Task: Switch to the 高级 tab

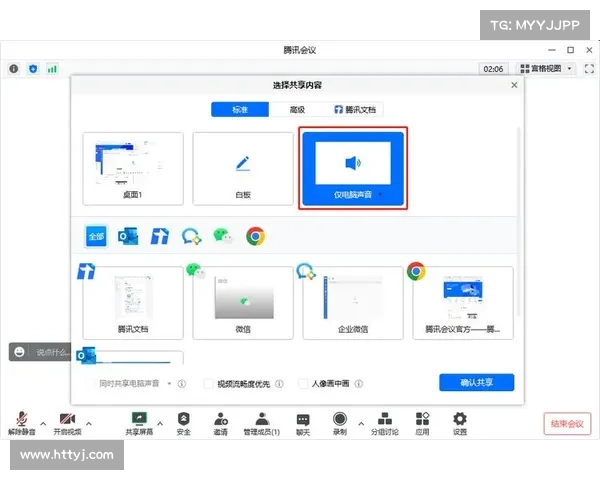Action: click(x=297, y=109)
